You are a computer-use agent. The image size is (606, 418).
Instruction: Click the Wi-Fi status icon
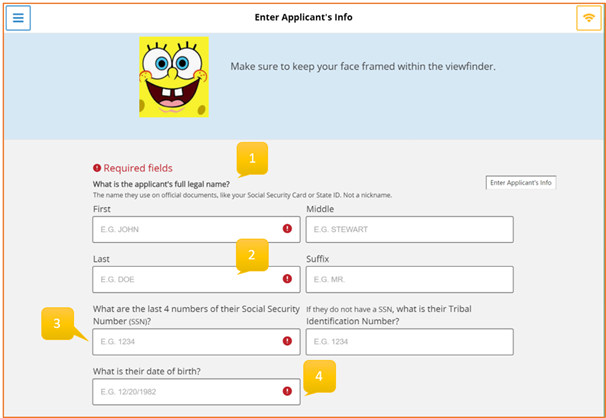click(589, 18)
